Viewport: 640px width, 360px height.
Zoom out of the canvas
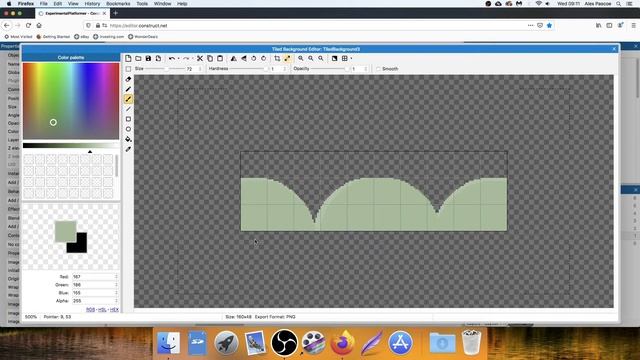(311, 58)
